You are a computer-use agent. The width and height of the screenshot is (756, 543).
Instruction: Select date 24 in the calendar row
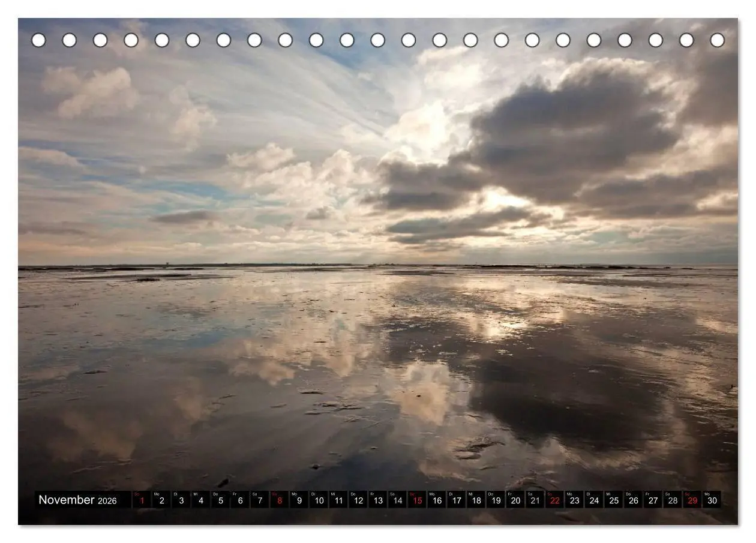594,500
